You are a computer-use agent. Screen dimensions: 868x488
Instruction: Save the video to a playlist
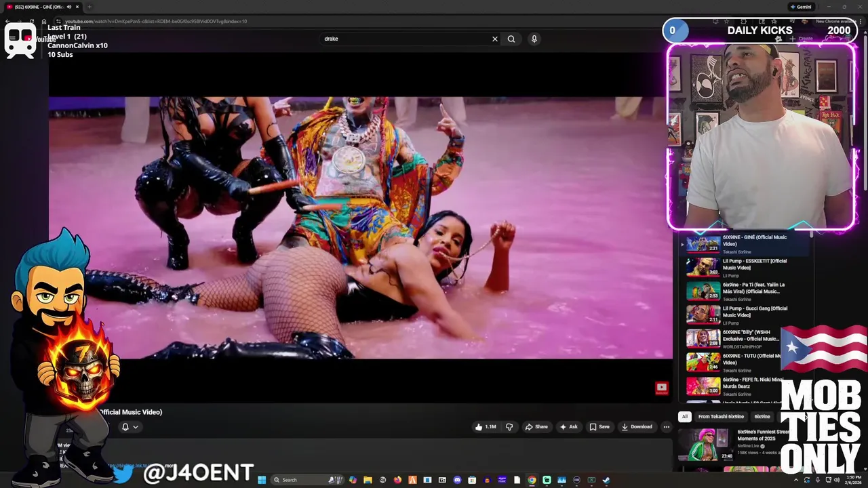pos(599,427)
